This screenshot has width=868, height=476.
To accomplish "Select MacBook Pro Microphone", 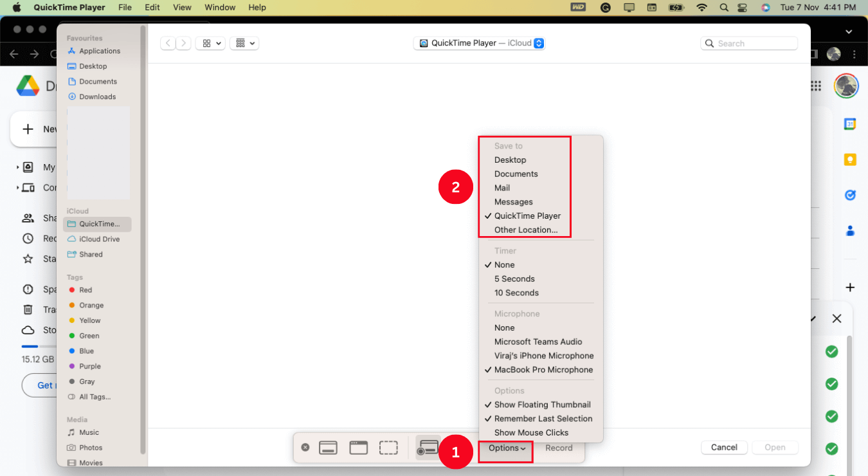I will coord(543,370).
